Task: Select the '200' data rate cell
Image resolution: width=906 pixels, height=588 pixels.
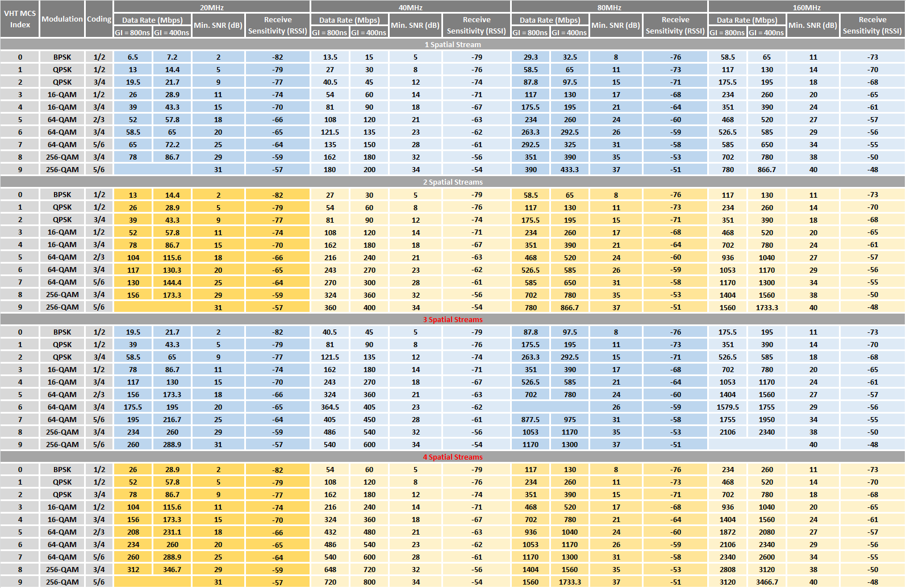Action: [369, 170]
